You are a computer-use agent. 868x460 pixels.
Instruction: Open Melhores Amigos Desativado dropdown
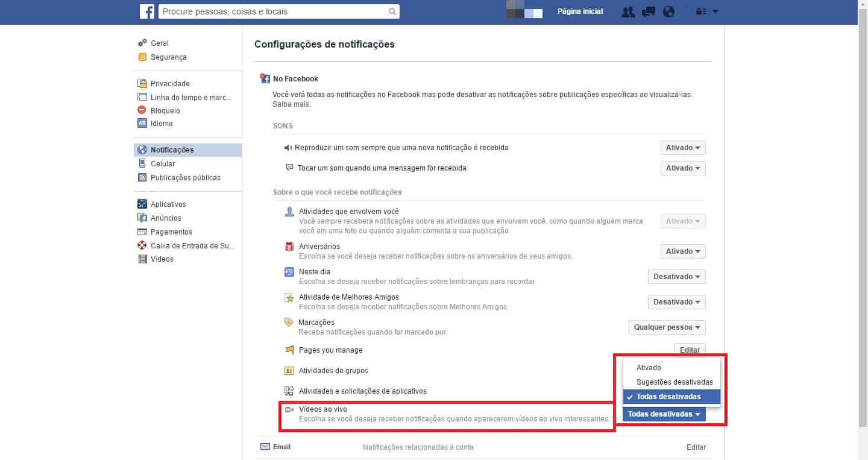click(677, 302)
